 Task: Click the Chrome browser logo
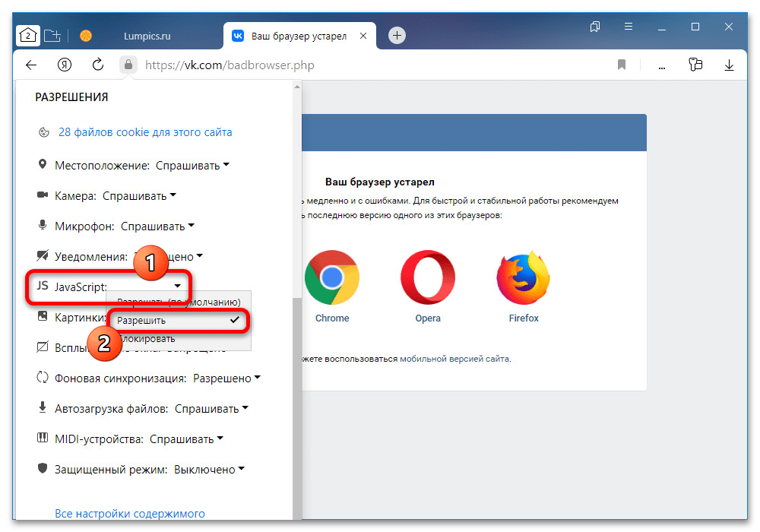pos(332,277)
